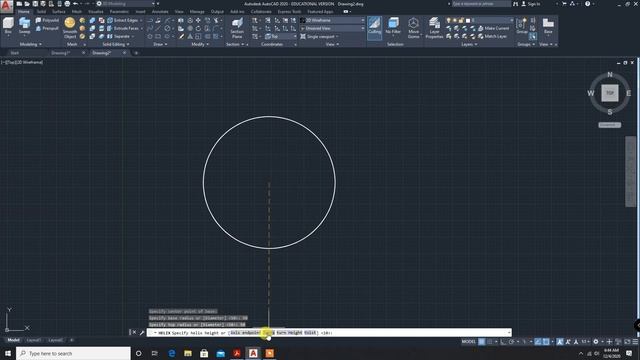Click the Open file icon in quick access toolbar
Image resolution: width=640 pixels, height=360 pixels.
coord(27,4)
